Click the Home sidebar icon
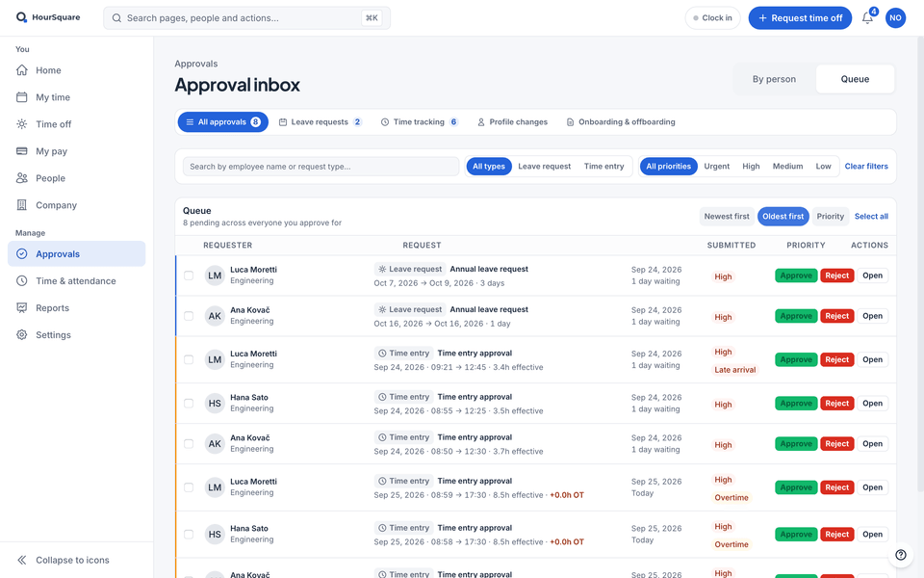This screenshot has height=578, width=924. (x=22, y=70)
